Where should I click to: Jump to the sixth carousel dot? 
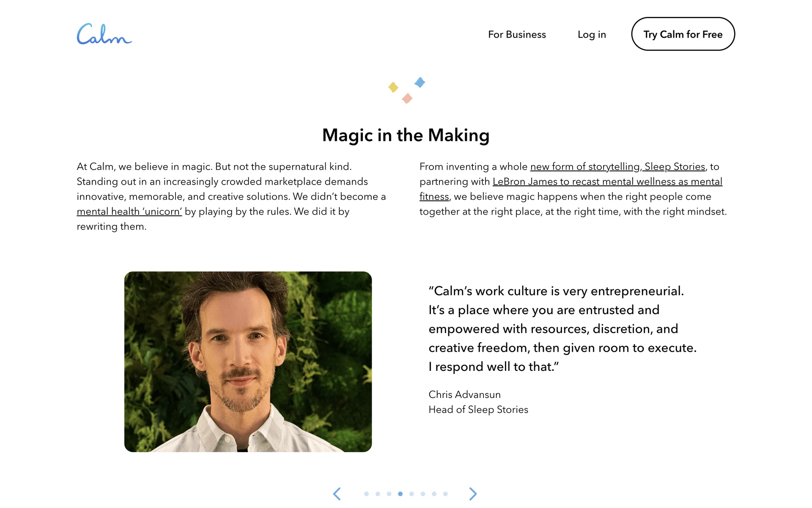(x=423, y=494)
